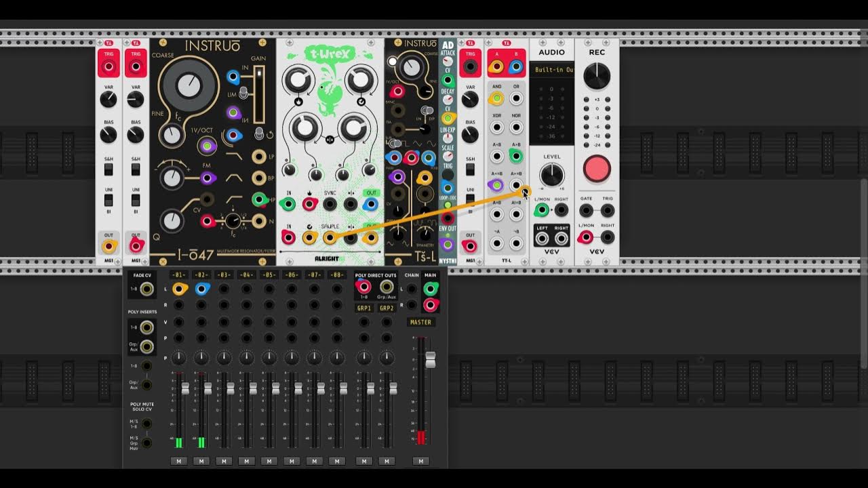Toggle S&H switch on MG1 with yellow OUT cable

click(108, 169)
